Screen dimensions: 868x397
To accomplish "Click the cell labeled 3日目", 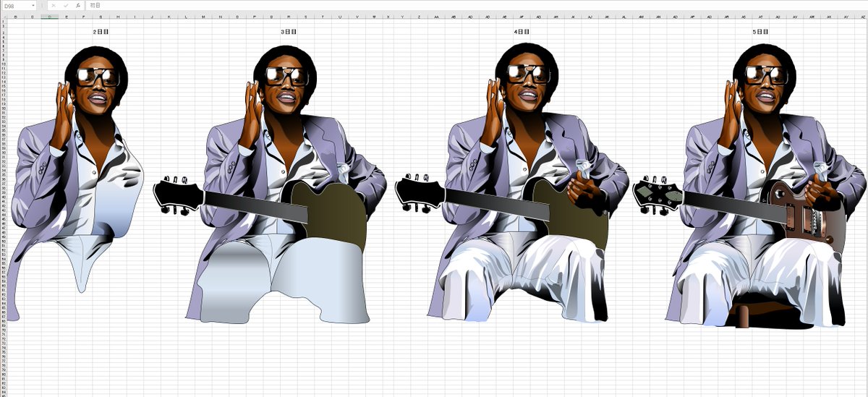I will (289, 32).
